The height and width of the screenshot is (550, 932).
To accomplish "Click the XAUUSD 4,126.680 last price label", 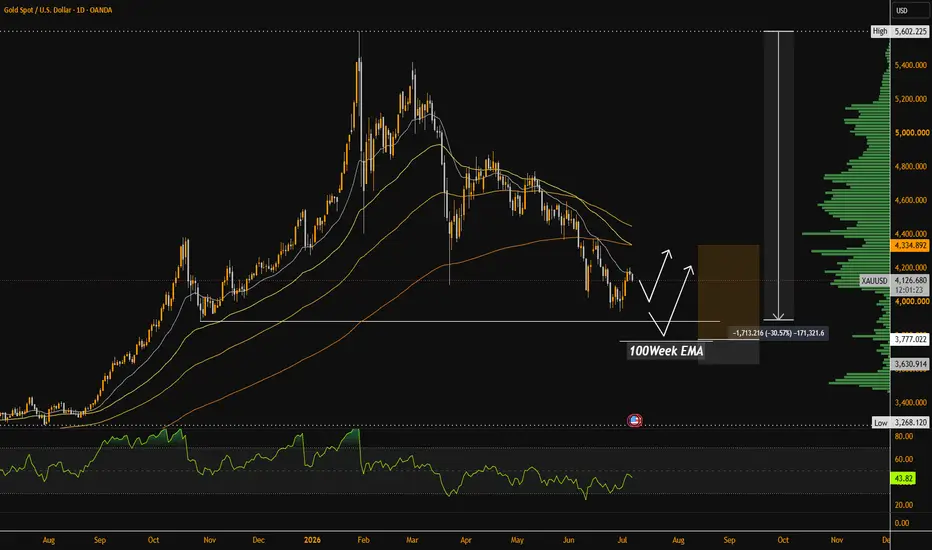I will tap(895, 280).
